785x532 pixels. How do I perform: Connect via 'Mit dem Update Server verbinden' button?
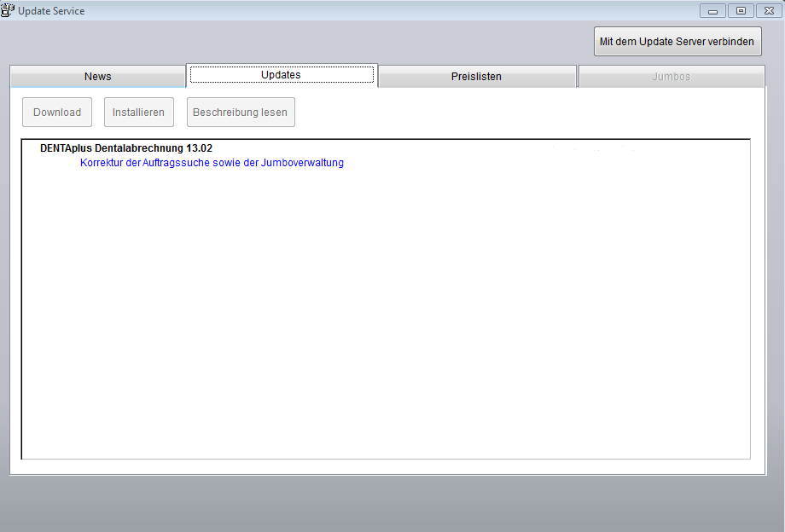(x=677, y=42)
